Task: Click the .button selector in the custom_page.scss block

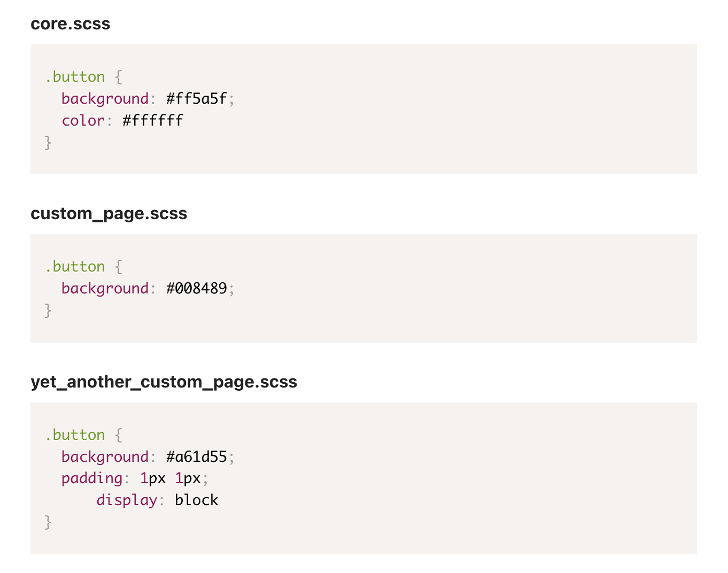Action: point(75,267)
